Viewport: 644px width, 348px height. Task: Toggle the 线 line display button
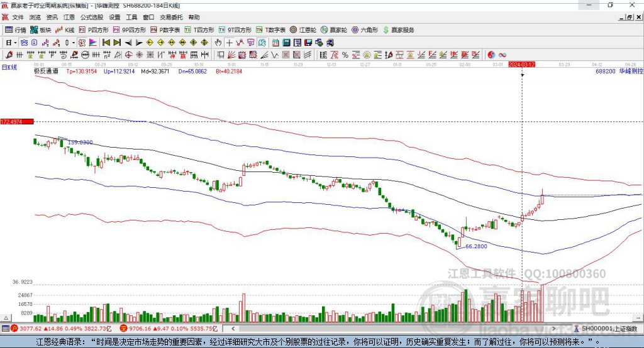262,43
